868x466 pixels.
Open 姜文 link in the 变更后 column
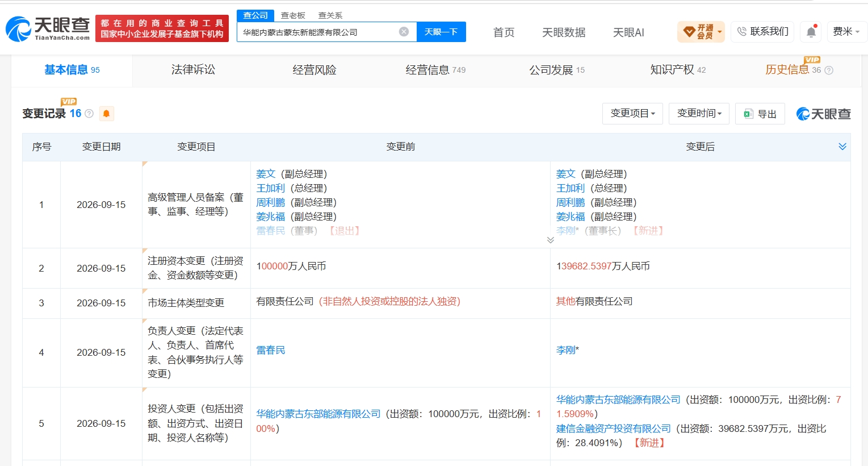click(566, 174)
